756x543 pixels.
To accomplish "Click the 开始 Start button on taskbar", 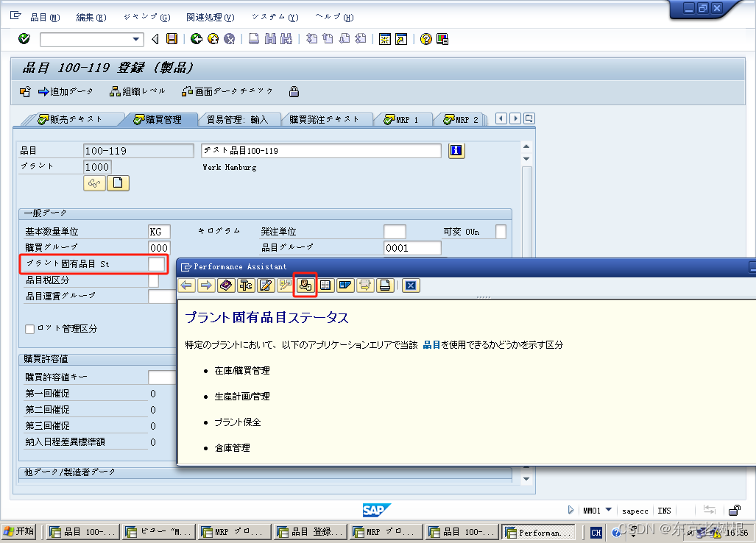I will pyautogui.click(x=19, y=531).
